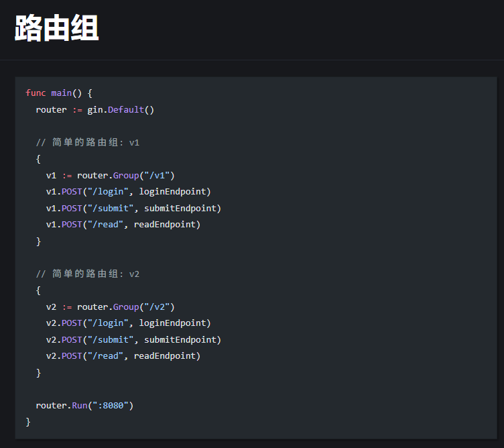Click the router.Group("/v2") line
This screenshot has height=448, width=504.
point(111,306)
